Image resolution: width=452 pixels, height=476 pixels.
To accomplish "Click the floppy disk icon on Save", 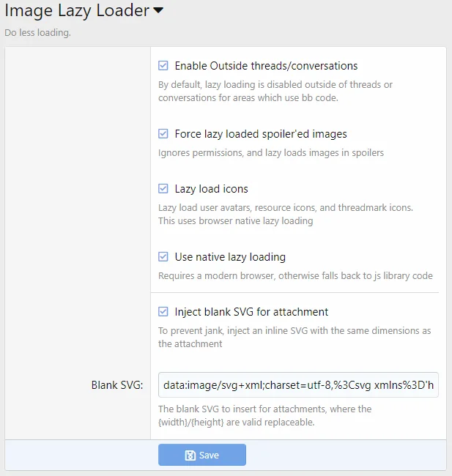I will tap(190, 455).
